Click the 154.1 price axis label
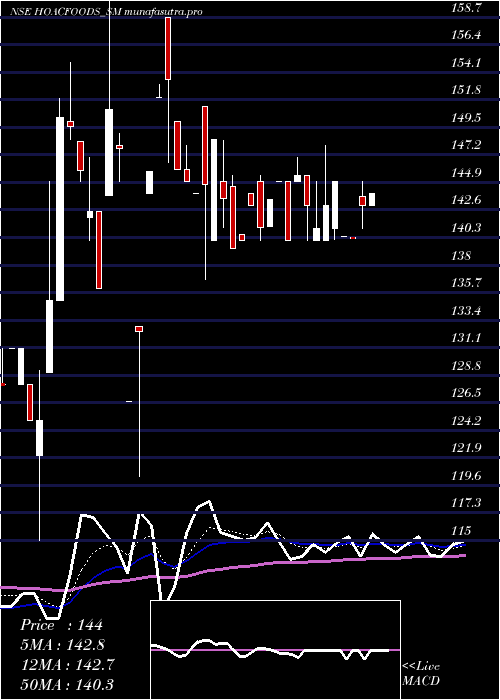This screenshot has width=500, height=700. coord(466,63)
